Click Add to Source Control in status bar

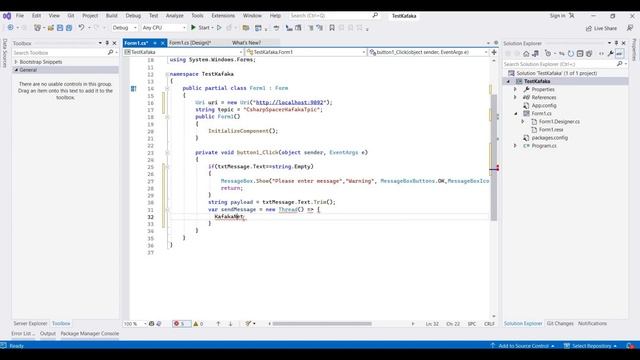tap(522, 346)
